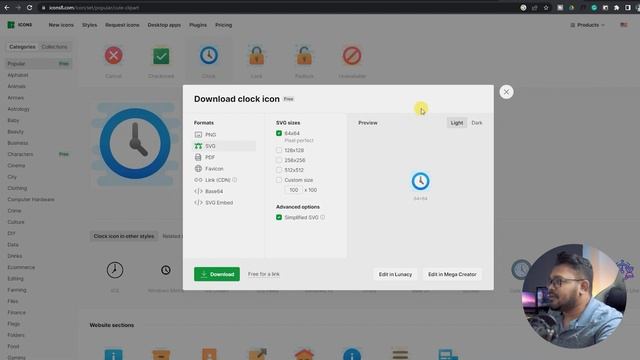Select the PNG format icon
This screenshot has height=360, width=640.
[x=198, y=134]
